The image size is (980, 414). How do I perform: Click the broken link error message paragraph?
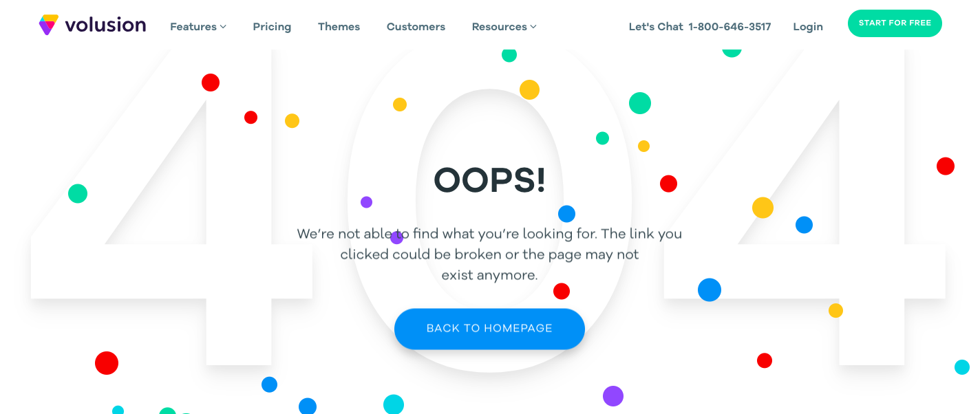pyautogui.click(x=489, y=254)
